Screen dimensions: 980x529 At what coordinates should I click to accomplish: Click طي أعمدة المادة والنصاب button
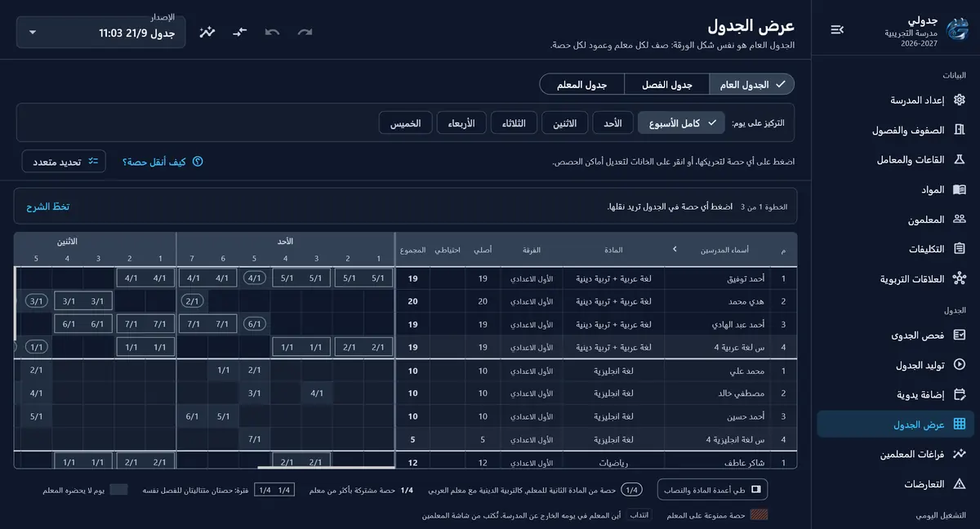tap(712, 490)
